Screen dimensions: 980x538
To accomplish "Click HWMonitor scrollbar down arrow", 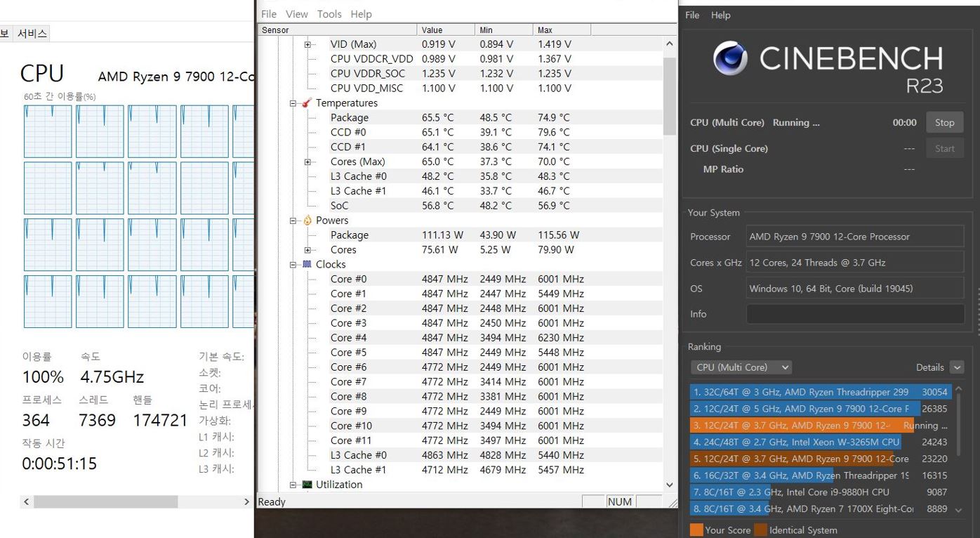I will tap(669, 485).
